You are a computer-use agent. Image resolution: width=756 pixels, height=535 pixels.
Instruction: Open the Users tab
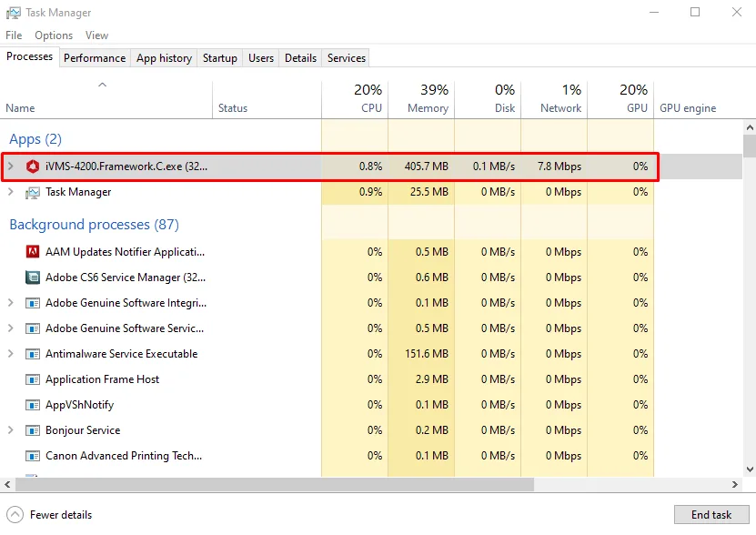(x=261, y=58)
